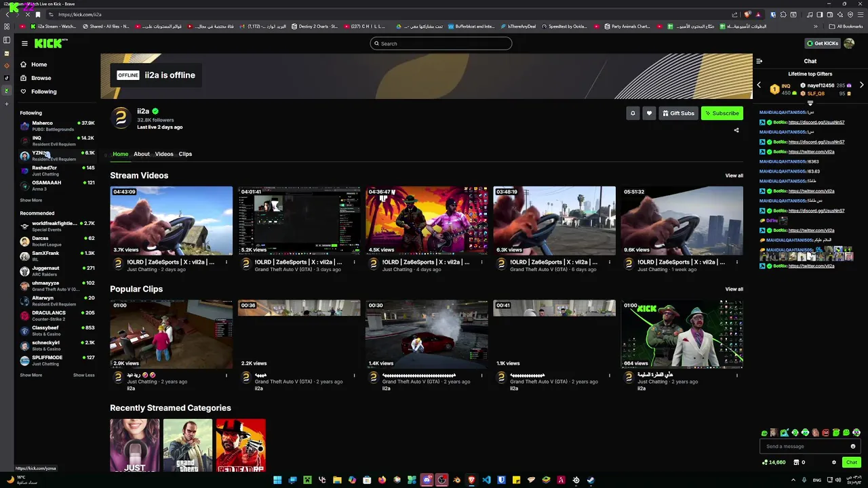Open recommended channel SamXFrank
This screenshot has height=488, width=868.
coord(58,256)
